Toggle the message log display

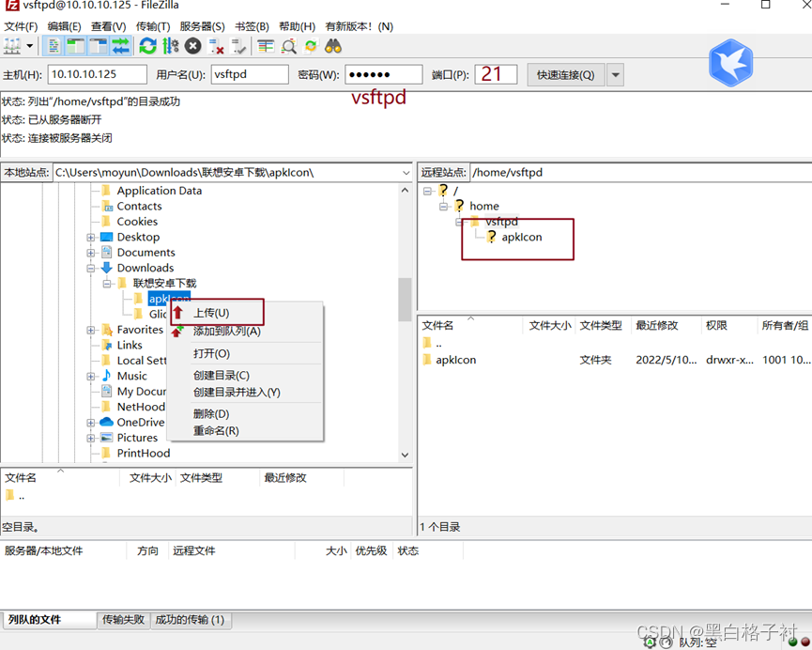coord(54,45)
